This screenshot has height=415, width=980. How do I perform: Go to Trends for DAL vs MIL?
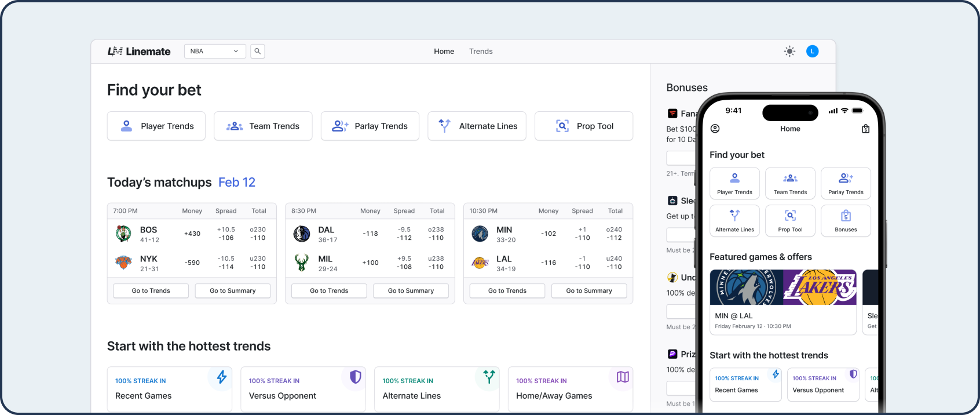coord(329,290)
